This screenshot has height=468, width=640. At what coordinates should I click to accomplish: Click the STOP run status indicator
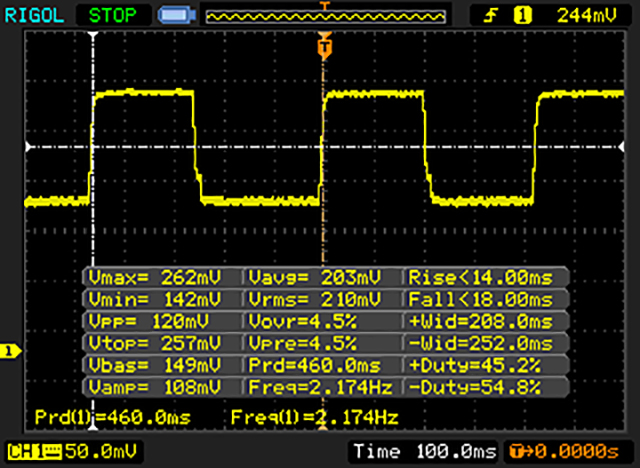click(113, 16)
